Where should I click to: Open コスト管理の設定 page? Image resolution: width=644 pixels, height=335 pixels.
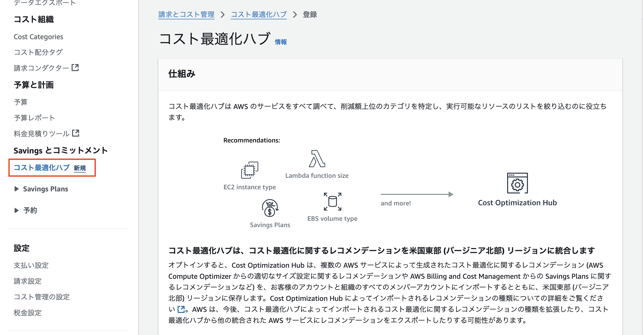point(42,297)
